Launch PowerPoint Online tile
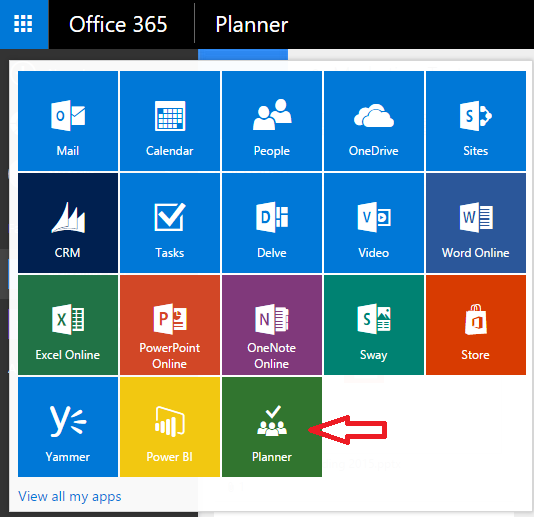Viewport: 534px width, 517px height. (x=170, y=325)
